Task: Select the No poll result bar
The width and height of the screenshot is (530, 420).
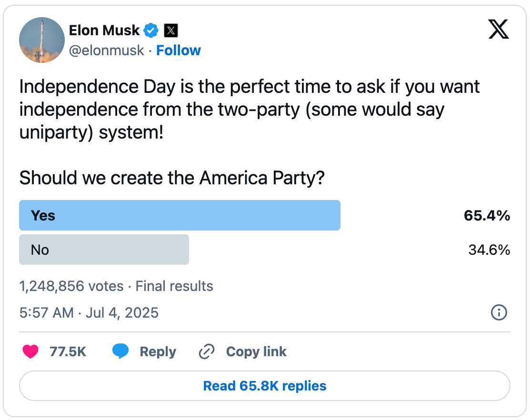Action: click(x=104, y=250)
